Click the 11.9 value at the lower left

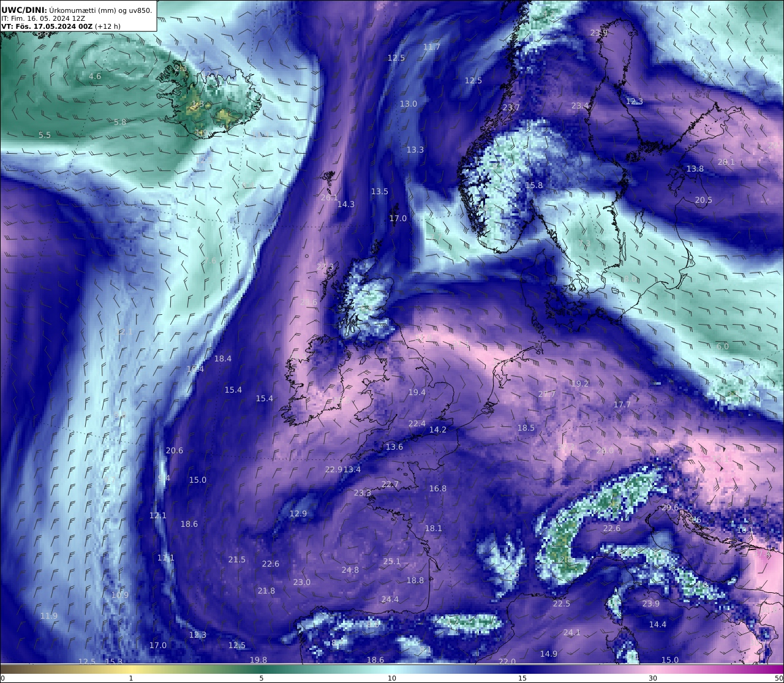point(49,616)
